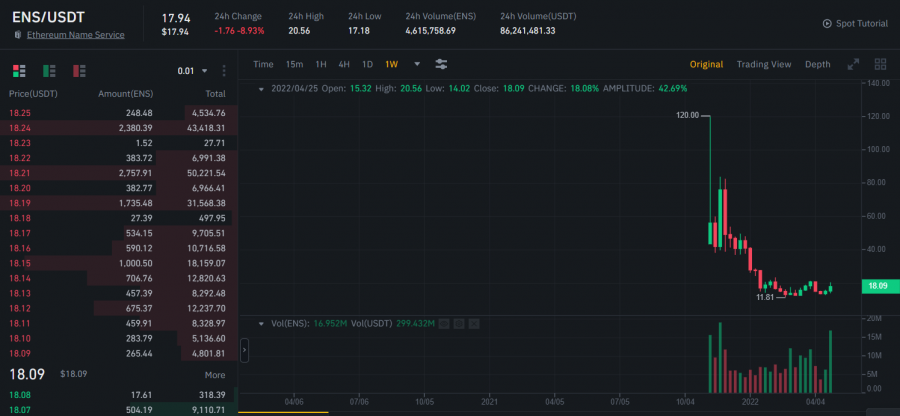Image resolution: width=900 pixels, height=416 pixels.
Task: Click the 11.81 low marker on chart
Action: pyautogui.click(x=765, y=297)
